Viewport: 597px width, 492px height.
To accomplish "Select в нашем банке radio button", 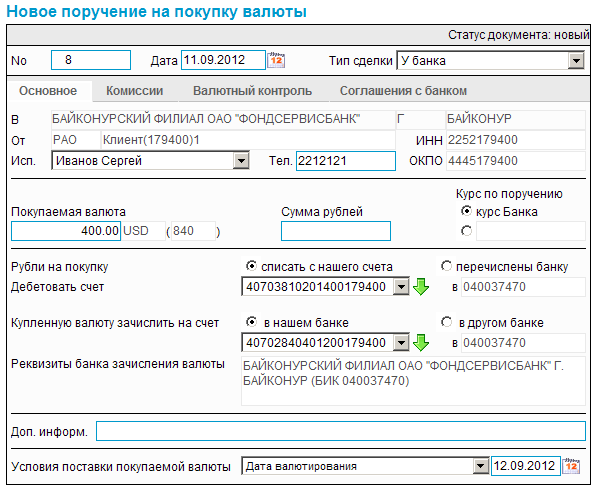I will pyautogui.click(x=251, y=322).
